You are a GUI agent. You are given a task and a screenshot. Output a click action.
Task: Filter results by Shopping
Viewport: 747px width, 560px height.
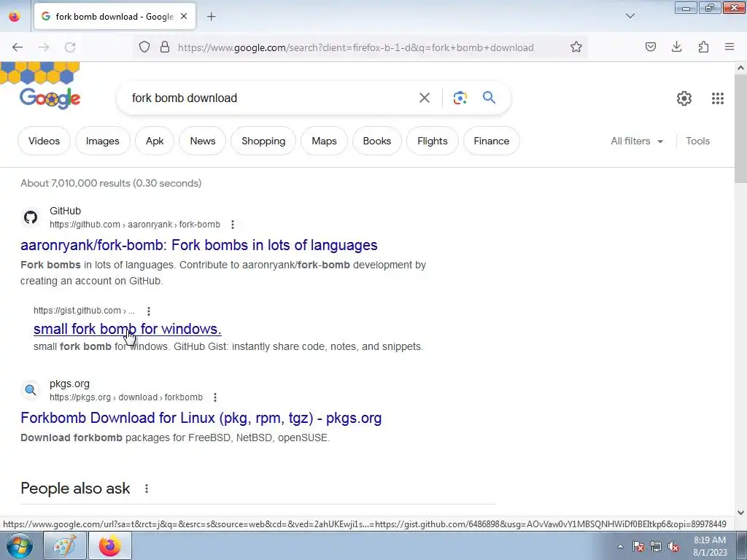coord(263,141)
